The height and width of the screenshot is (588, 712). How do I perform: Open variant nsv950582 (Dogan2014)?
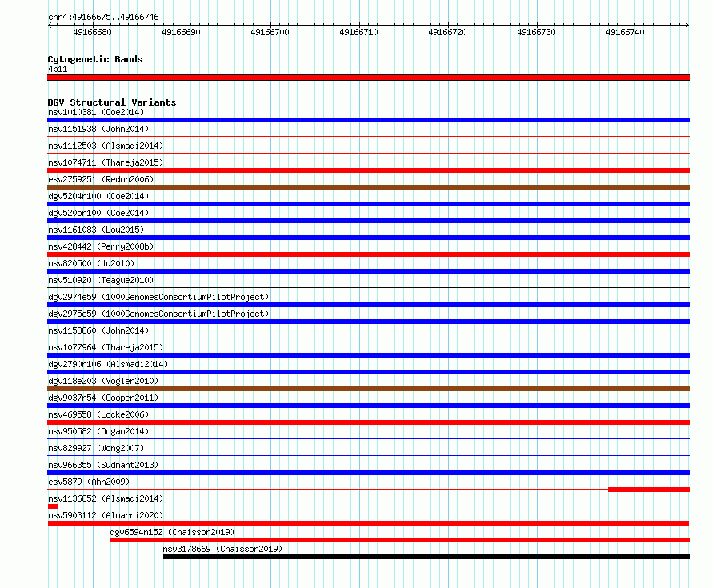98,431
